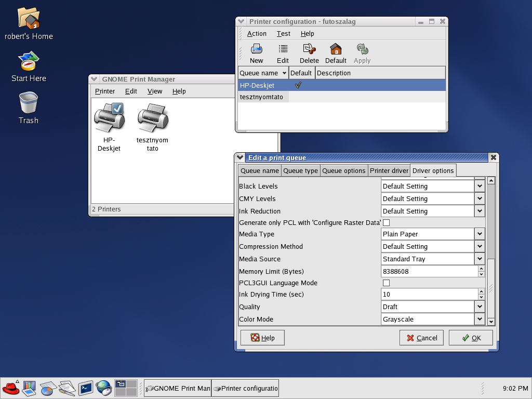Switch to the Queue type tab
Image resolution: width=532 pixels, height=399 pixels.
pos(301,170)
